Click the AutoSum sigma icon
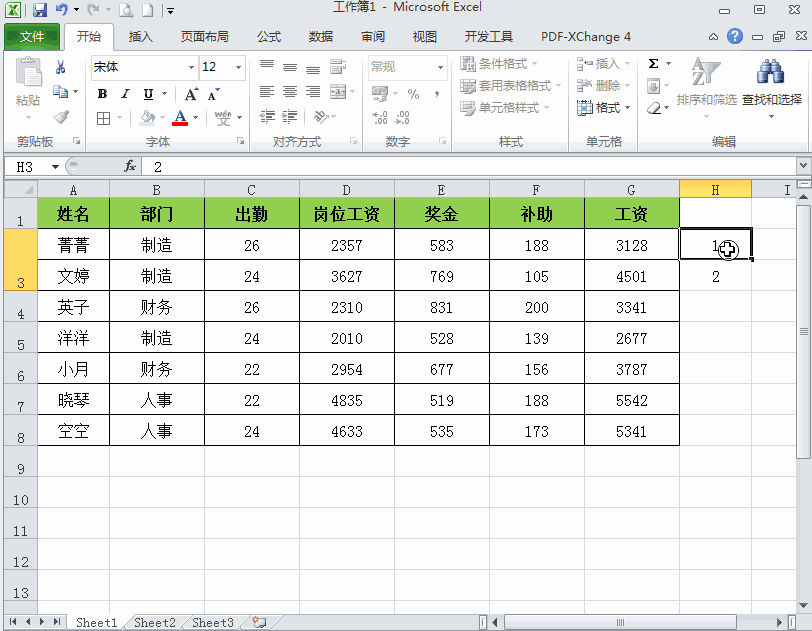812x631 pixels. coord(653,63)
